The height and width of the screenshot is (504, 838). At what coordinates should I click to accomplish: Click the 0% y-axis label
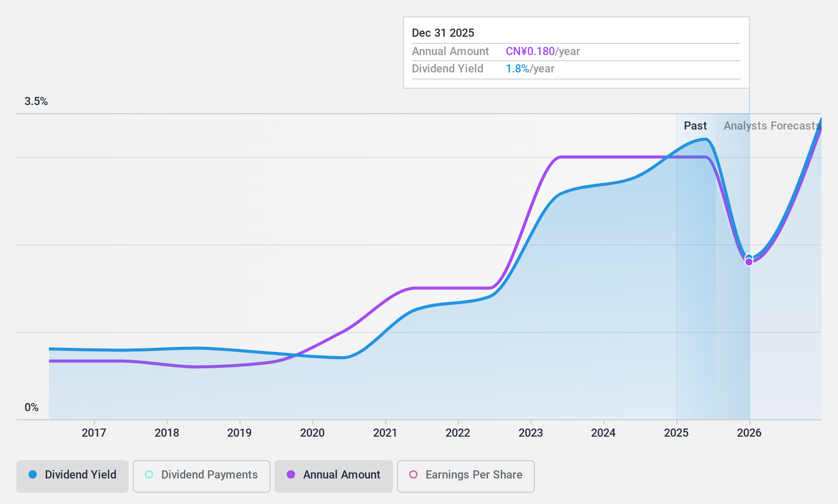tap(32, 408)
